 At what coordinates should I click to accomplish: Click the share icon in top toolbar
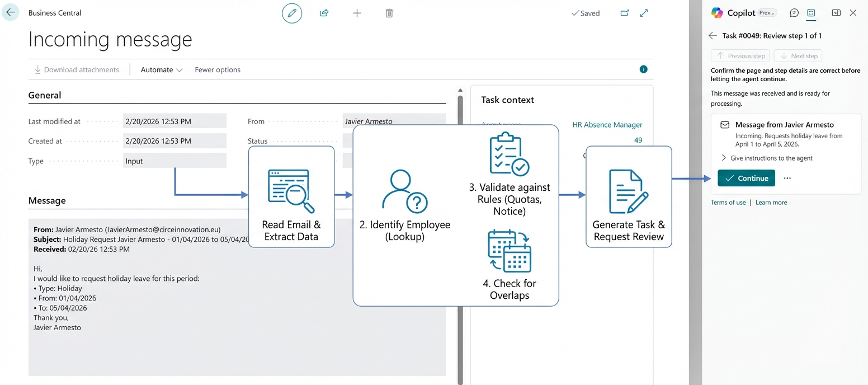click(324, 13)
